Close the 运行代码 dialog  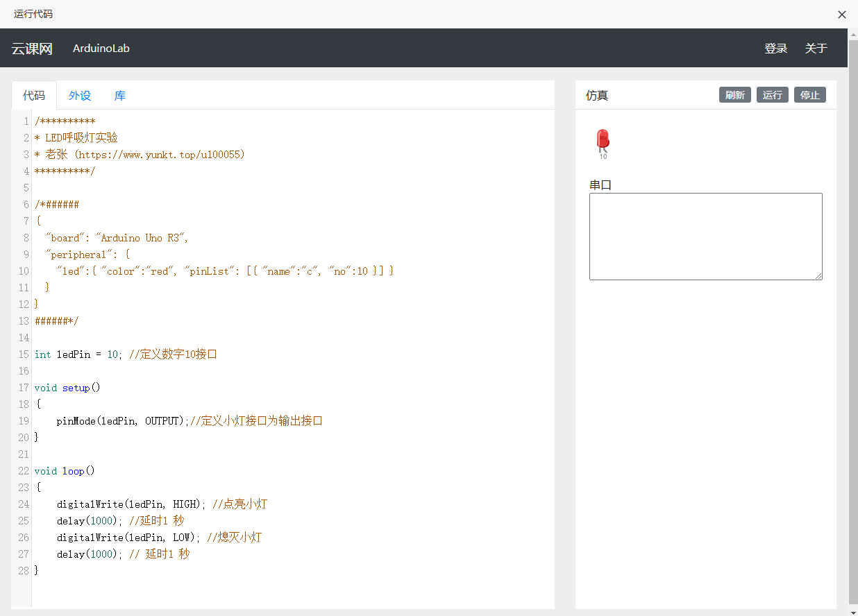[x=842, y=14]
